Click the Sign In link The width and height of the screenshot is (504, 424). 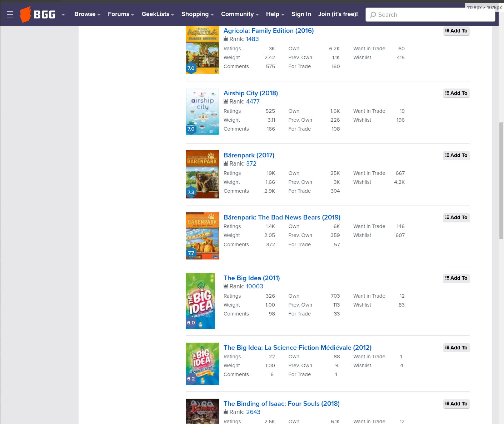301,14
